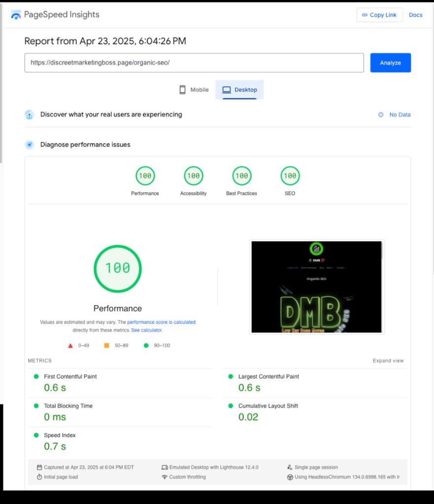Open Expand view for metrics

coord(388,360)
